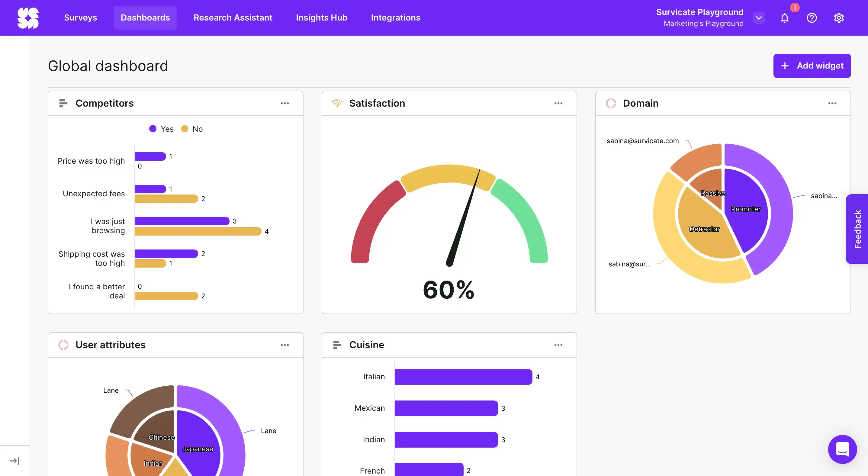Click the Yes bar for Price was too high

150,156
